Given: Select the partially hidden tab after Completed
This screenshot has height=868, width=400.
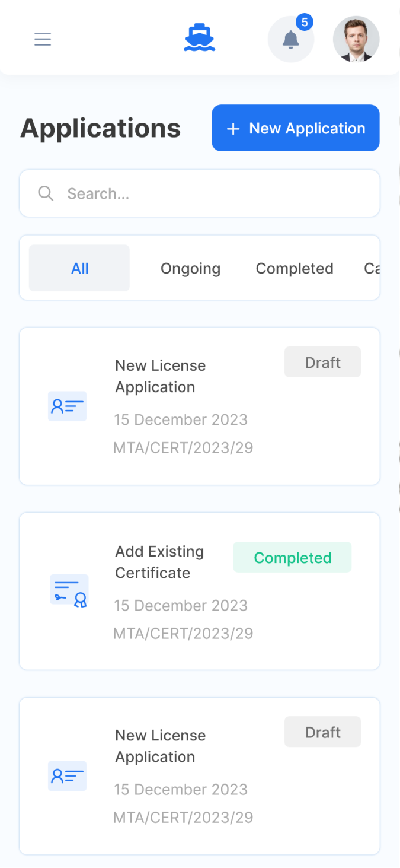Looking at the screenshot, I should 372,268.
